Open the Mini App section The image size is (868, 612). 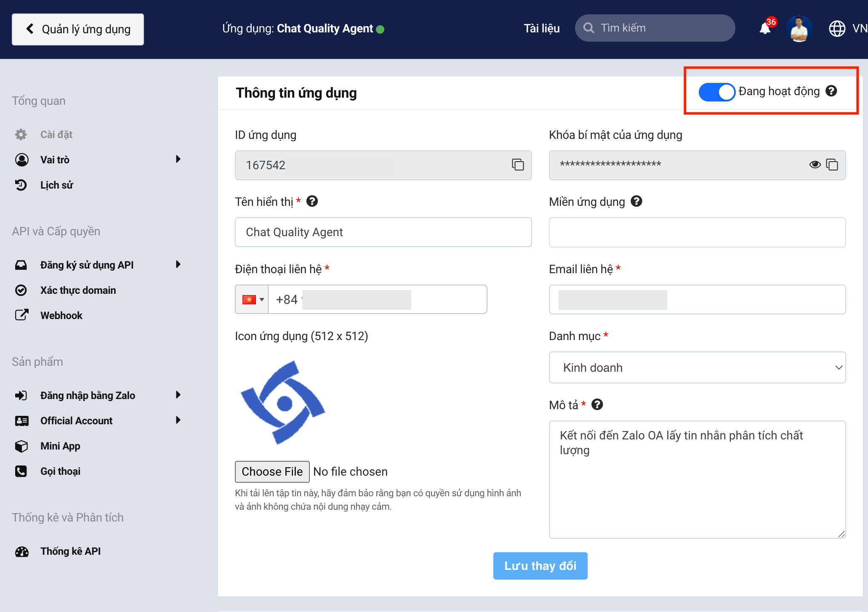point(60,446)
